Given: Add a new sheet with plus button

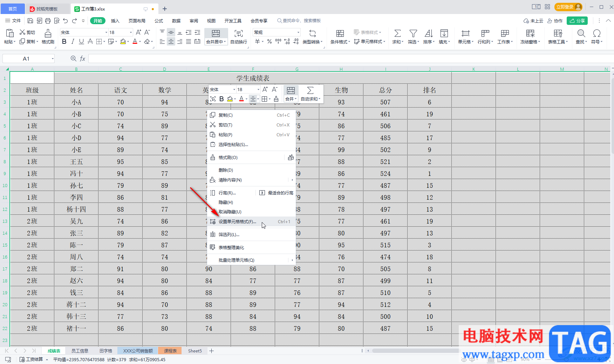Looking at the screenshot, I should click(212, 351).
